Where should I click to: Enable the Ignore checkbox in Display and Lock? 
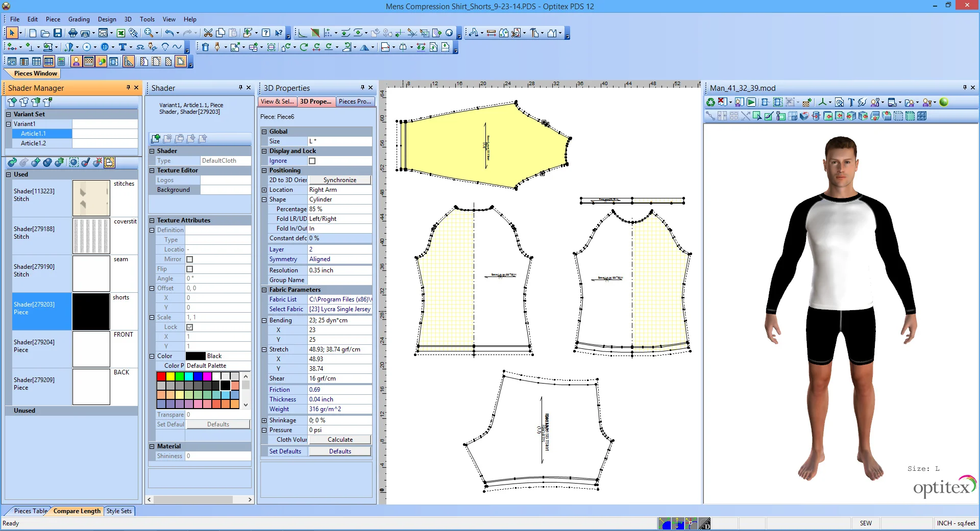pos(312,161)
